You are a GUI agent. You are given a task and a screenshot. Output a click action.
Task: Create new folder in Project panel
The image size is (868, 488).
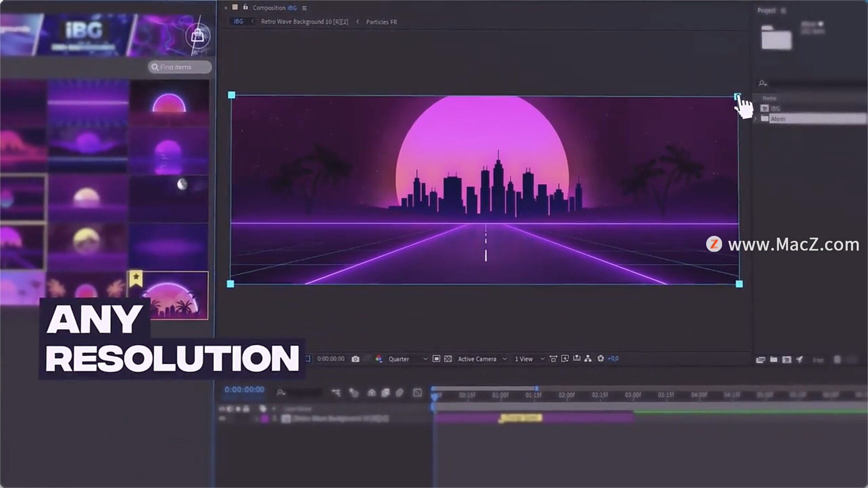(x=774, y=360)
